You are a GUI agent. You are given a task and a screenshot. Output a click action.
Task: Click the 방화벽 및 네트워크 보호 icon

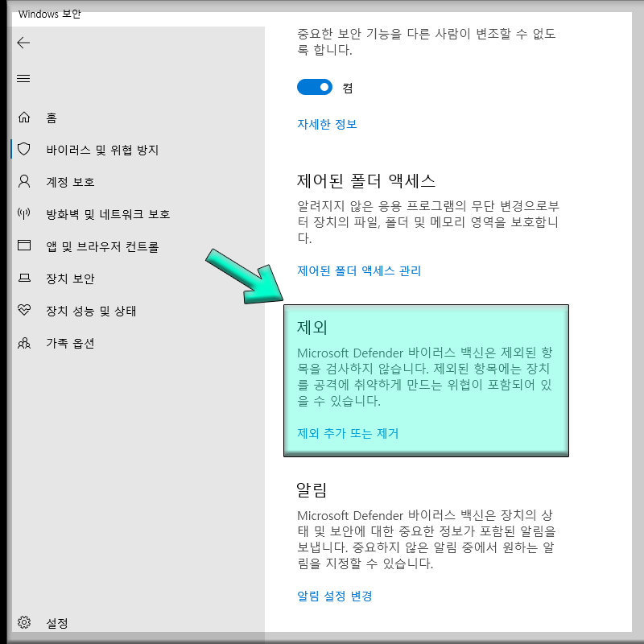click(x=24, y=214)
